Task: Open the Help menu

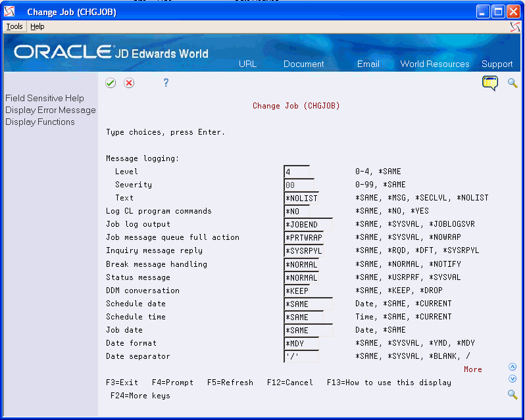Action: (37, 26)
